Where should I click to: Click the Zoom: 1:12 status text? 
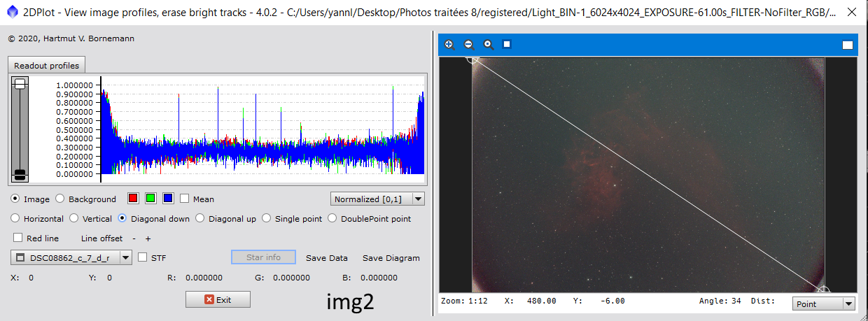(x=464, y=301)
